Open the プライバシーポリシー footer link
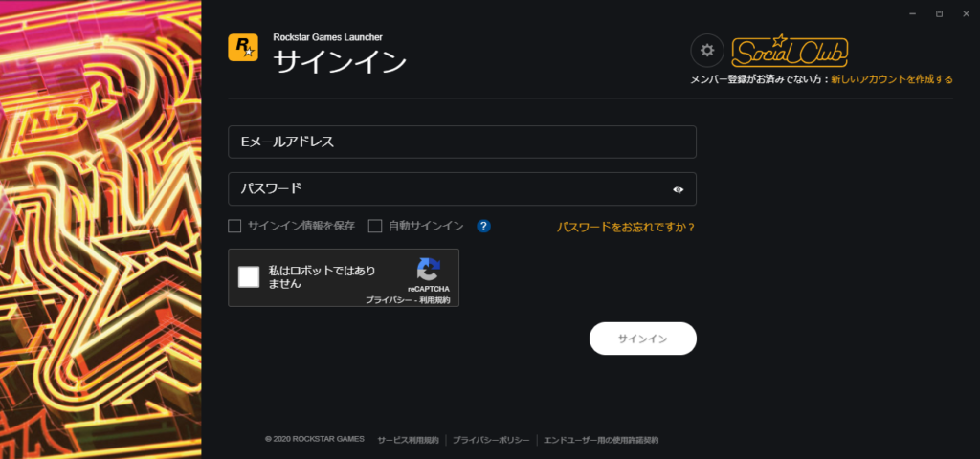The image size is (980, 459). coord(491,440)
